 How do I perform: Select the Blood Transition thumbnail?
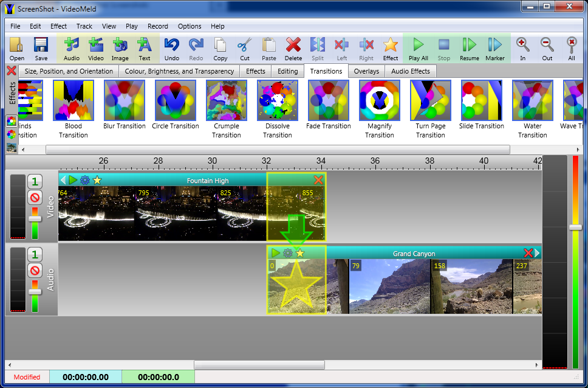pos(73,100)
